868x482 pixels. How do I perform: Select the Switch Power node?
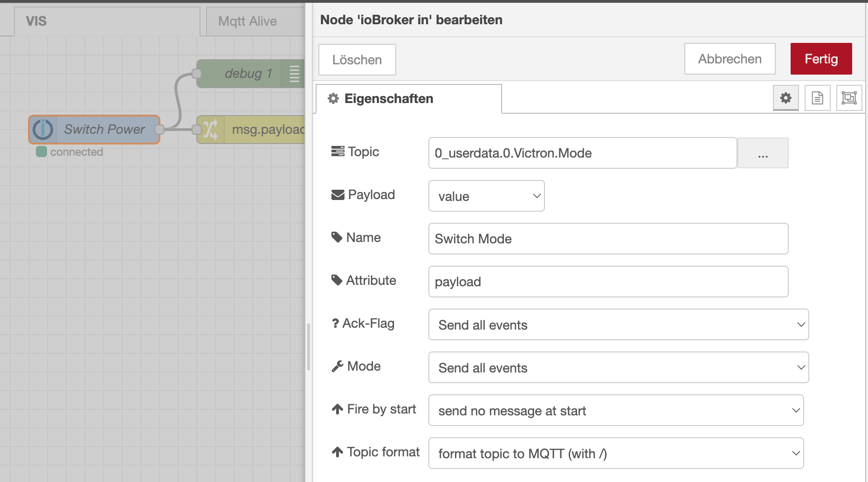pos(94,129)
